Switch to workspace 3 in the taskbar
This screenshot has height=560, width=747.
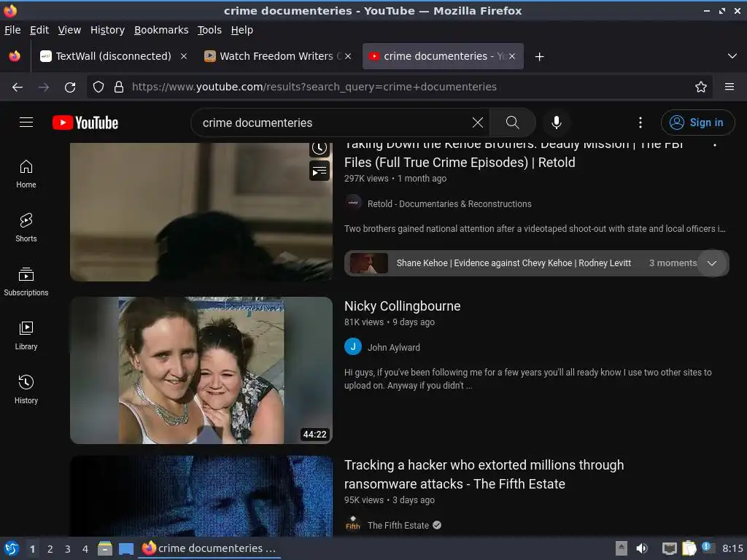coord(68,549)
